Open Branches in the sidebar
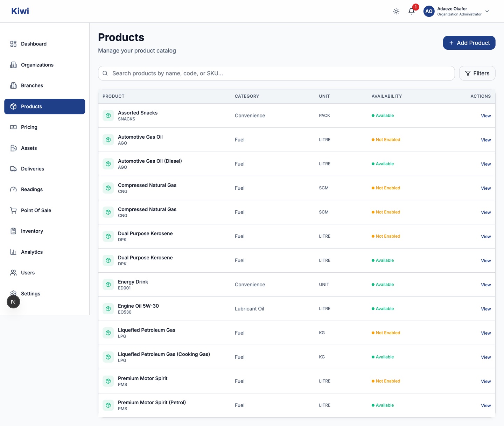The image size is (504, 426). [x=44, y=85]
